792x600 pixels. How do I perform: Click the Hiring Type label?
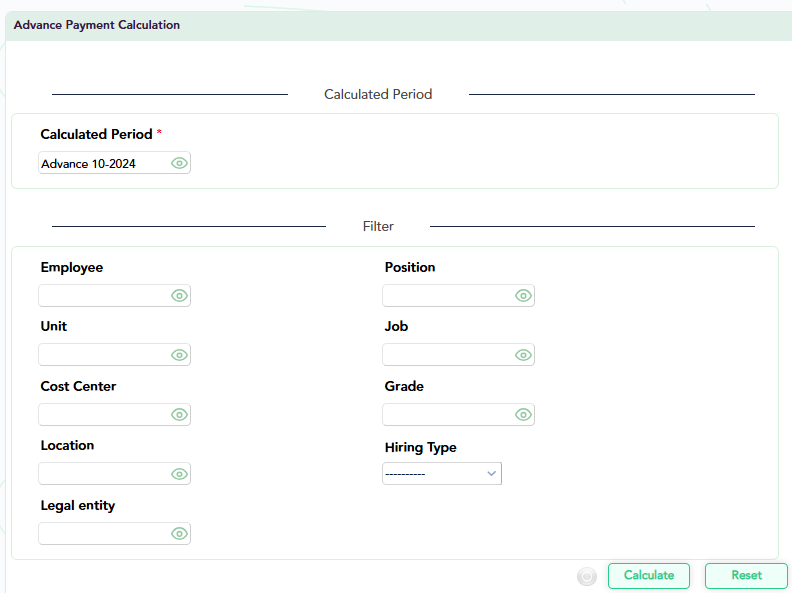coord(420,447)
